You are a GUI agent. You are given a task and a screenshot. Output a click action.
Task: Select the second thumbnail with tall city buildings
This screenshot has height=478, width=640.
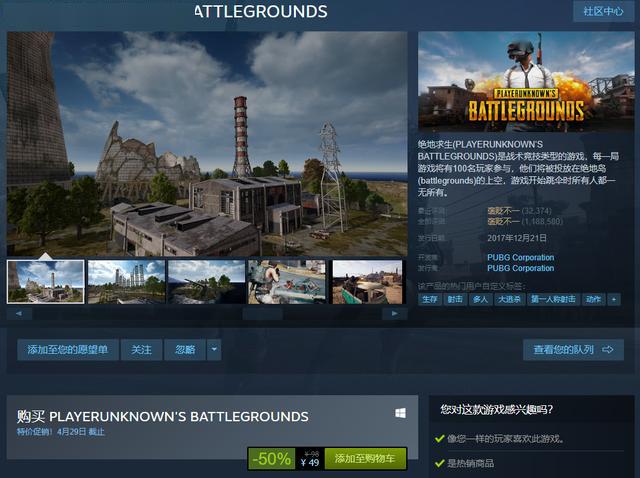127,282
